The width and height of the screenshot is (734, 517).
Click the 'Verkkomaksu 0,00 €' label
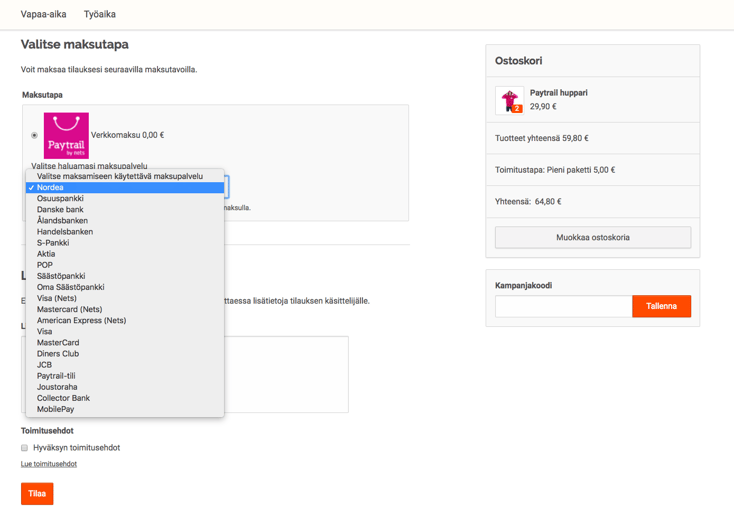[127, 135]
